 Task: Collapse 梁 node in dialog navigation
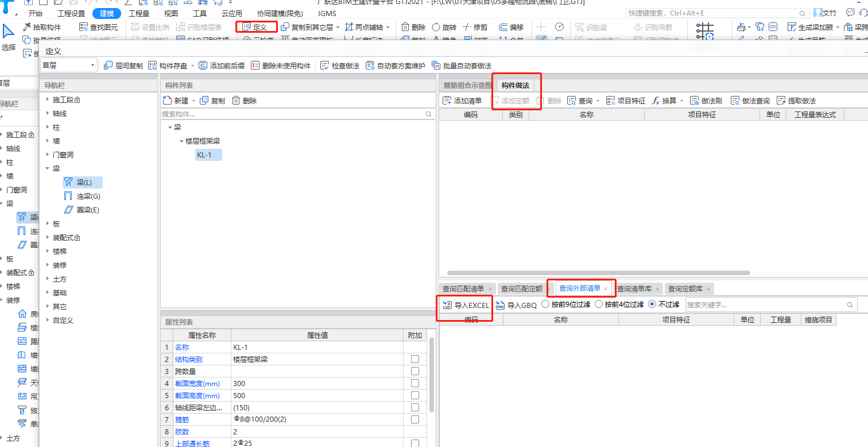tap(48, 168)
